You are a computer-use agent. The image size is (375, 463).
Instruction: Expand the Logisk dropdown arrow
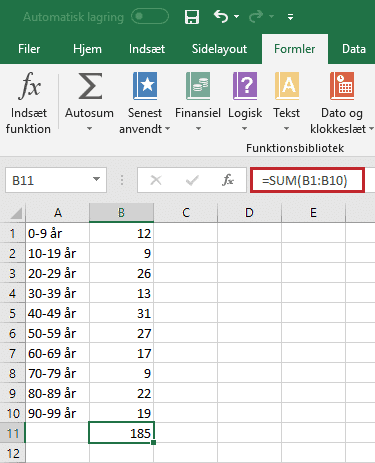click(x=244, y=129)
